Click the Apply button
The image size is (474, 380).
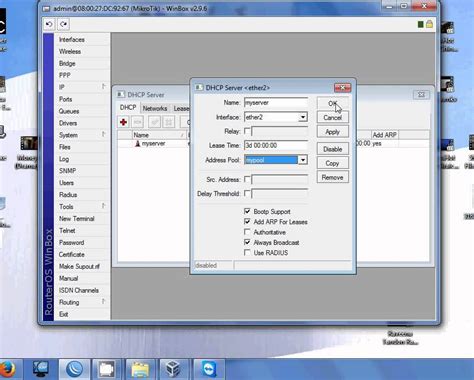pos(333,132)
